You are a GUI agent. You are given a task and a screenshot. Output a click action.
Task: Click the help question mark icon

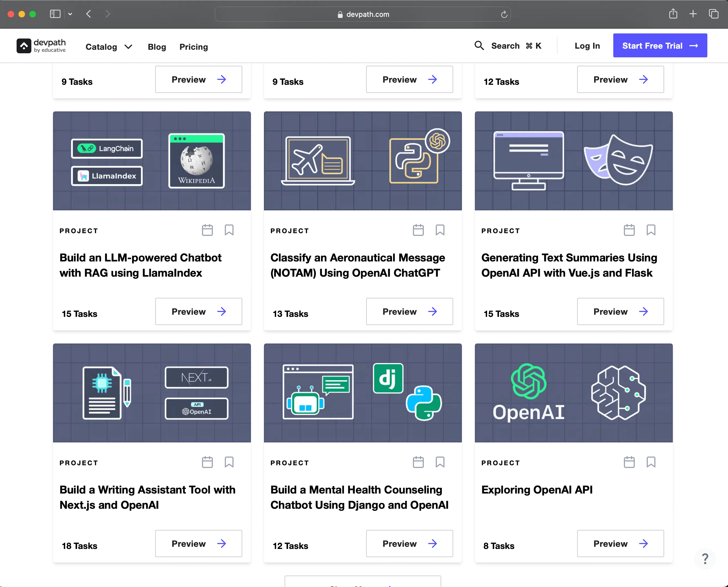[705, 558]
